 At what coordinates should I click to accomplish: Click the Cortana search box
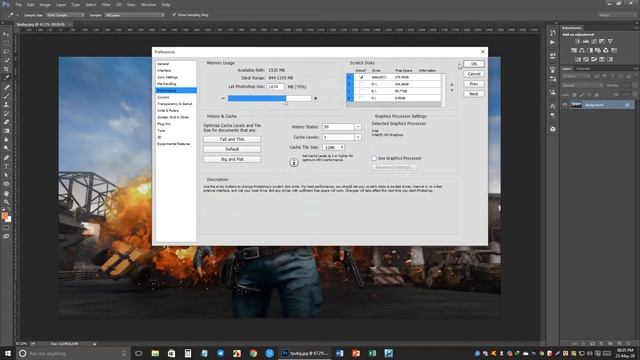pos(73,353)
